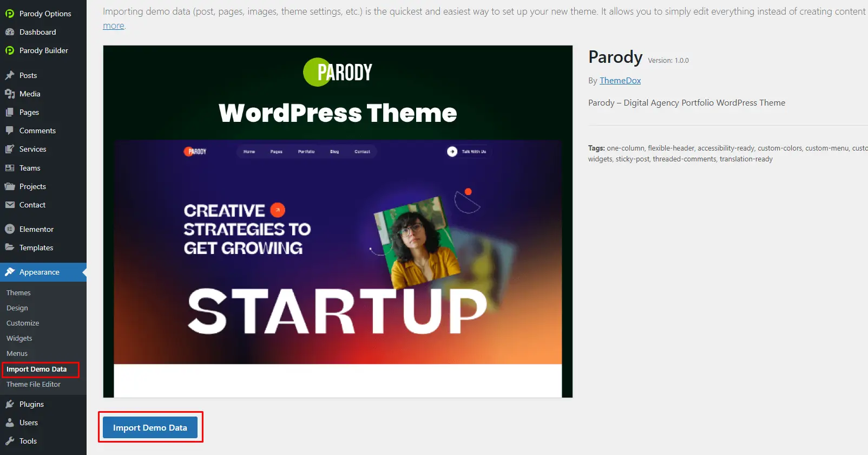Click the 'translation-ready' tag text
Screen dimensions: 868x455
point(746,159)
